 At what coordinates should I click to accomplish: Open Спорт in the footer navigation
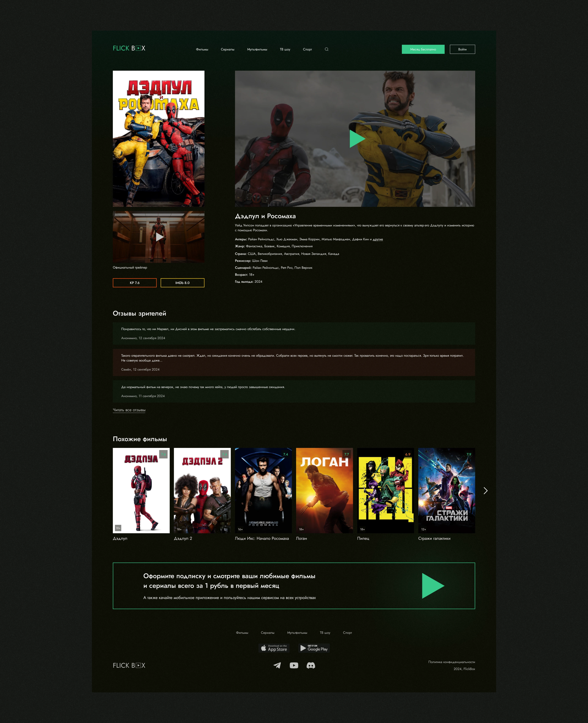(347, 633)
